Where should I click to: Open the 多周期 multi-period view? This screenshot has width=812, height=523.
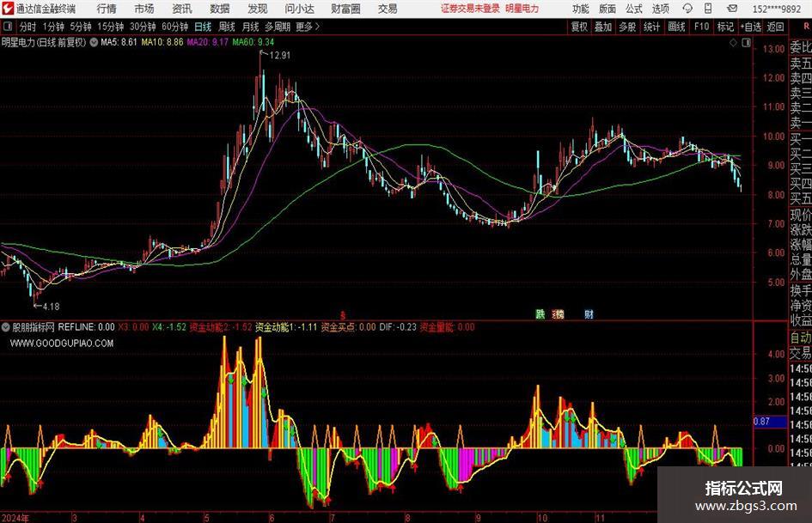click(x=278, y=27)
